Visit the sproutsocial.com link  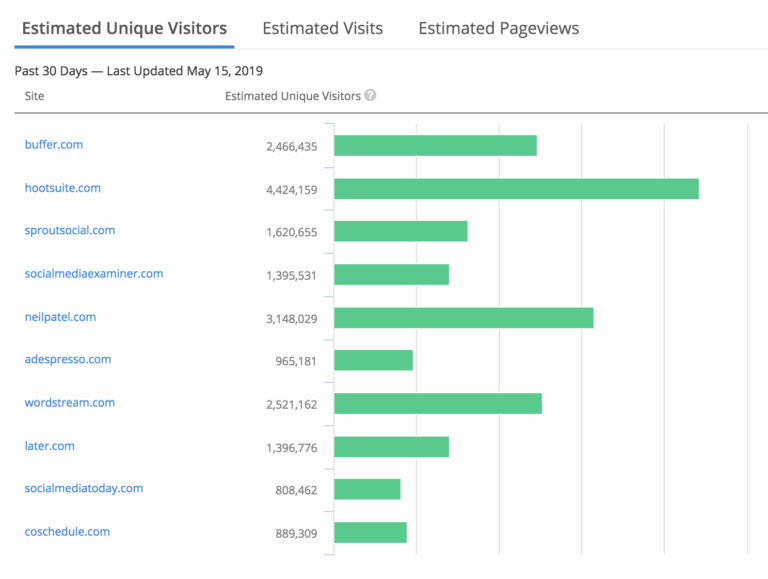tap(70, 230)
